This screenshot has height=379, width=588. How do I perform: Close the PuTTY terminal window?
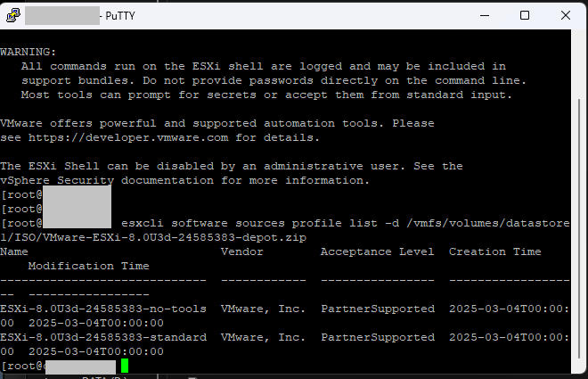[x=566, y=15]
